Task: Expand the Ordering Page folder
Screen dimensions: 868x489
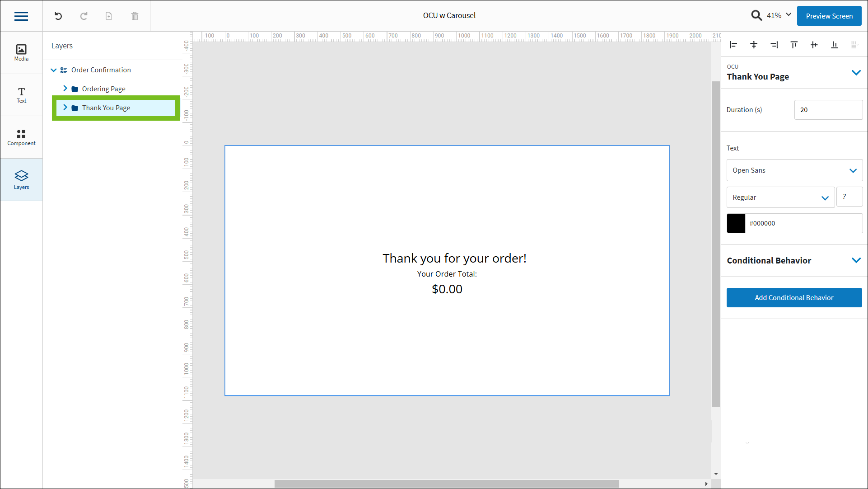Action: pyautogui.click(x=65, y=88)
